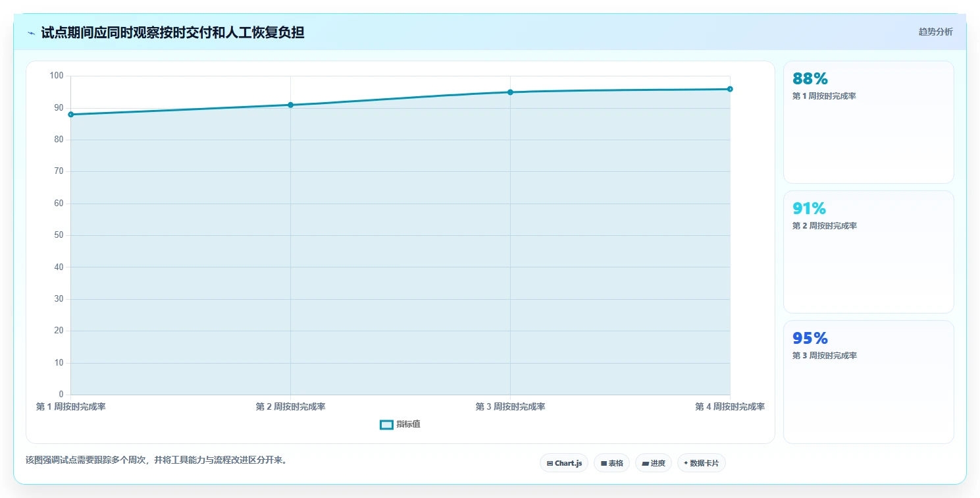Select the 表格 tag
Image resolution: width=980 pixels, height=498 pixels.
coord(611,463)
